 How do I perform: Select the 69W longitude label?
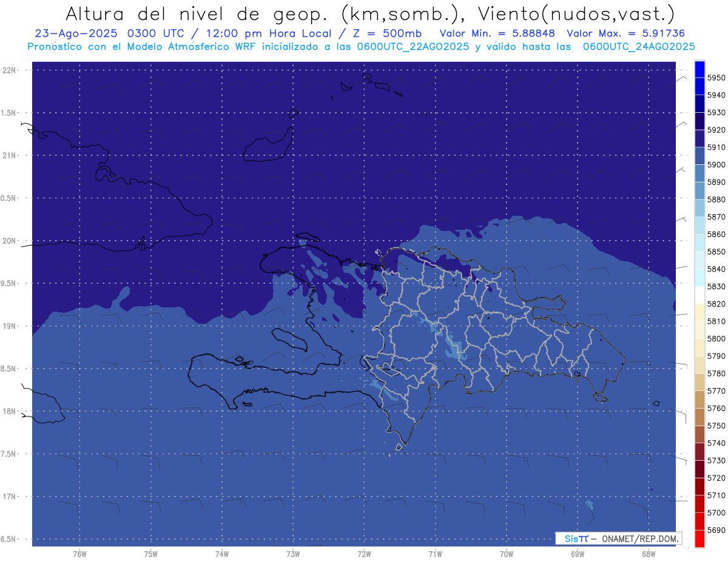point(578,554)
